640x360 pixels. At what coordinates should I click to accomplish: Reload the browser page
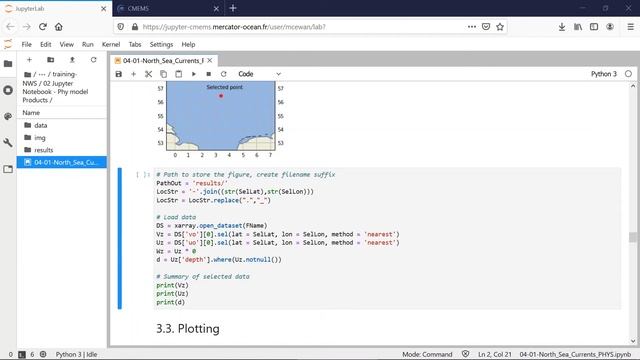(42, 27)
